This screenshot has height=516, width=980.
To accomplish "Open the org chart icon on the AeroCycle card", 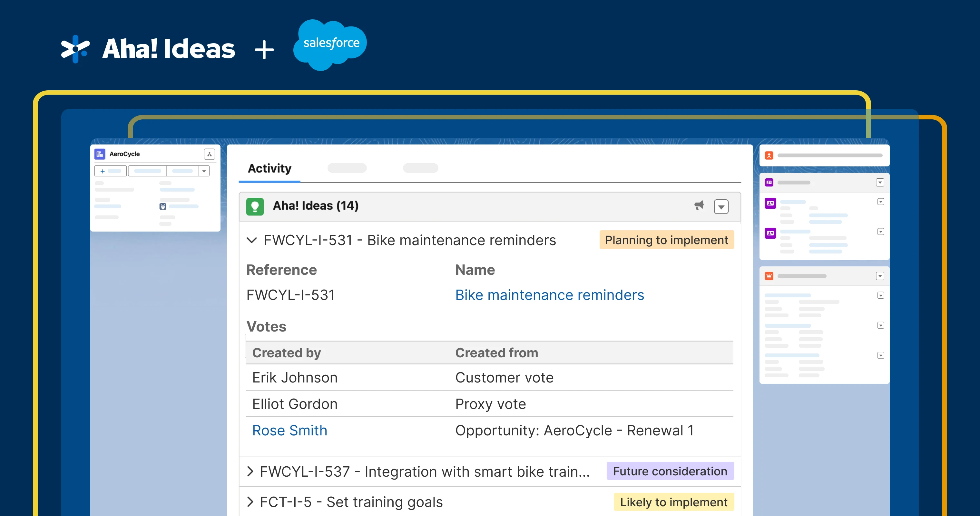I will (210, 154).
